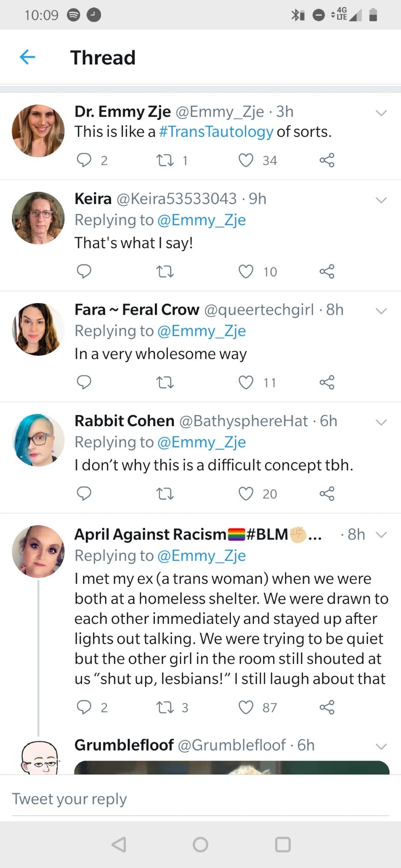Like Rabbit Cohen's reply with 20 likes
The image size is (401, 868).
point(246,493)
